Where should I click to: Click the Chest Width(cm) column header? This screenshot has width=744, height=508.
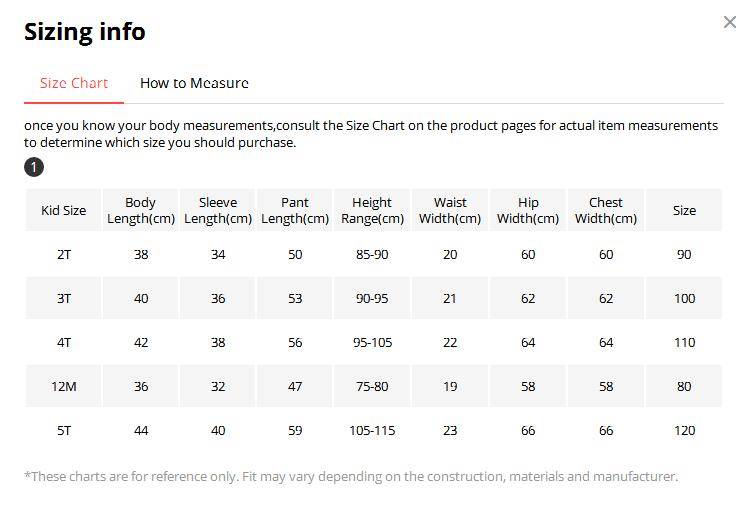point(606,211)
